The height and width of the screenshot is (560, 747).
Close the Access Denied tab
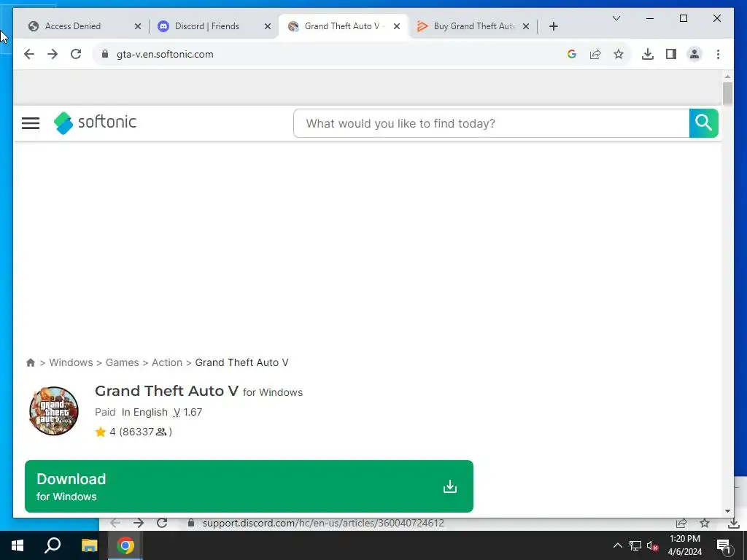138,26
